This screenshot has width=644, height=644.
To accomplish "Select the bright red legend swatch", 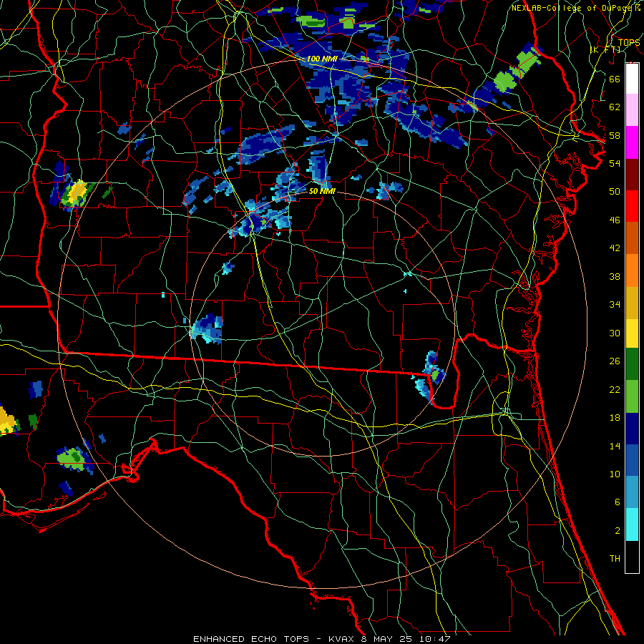I will click(632, 206).
